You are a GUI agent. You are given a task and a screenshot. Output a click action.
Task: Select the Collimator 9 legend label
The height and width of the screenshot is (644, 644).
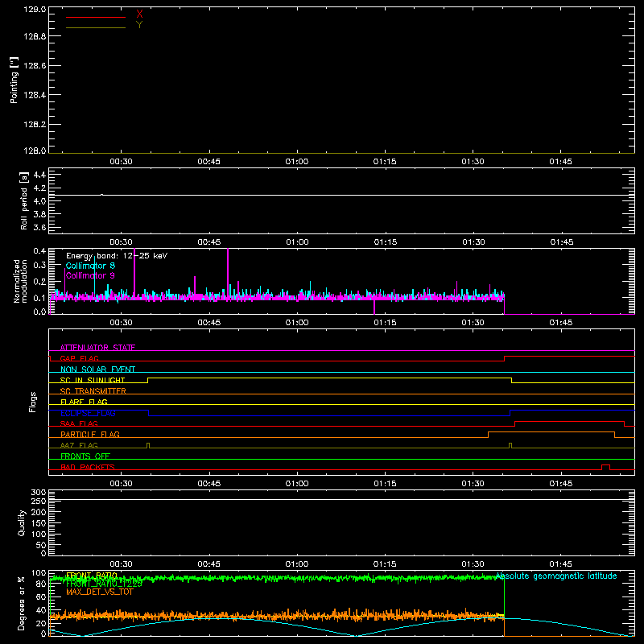coord(90,275)
